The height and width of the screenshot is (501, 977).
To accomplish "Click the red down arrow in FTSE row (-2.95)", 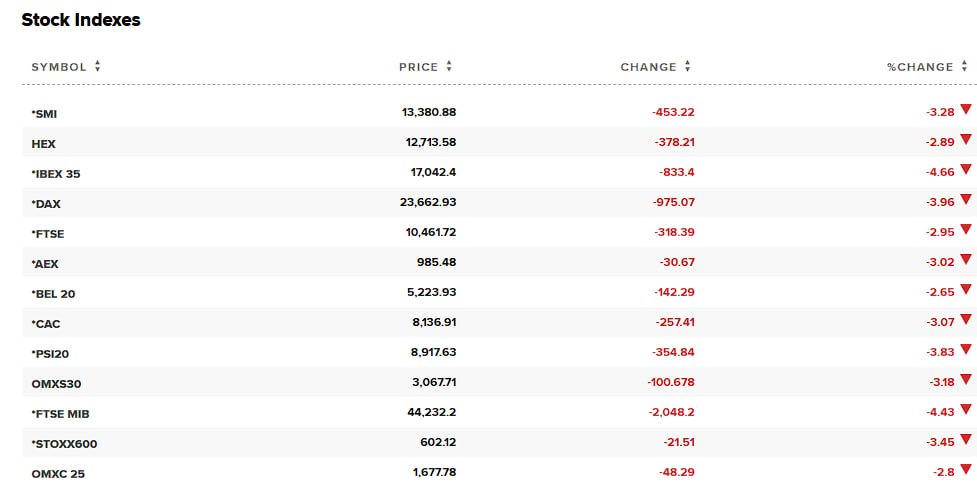I will tap(966, 229).
